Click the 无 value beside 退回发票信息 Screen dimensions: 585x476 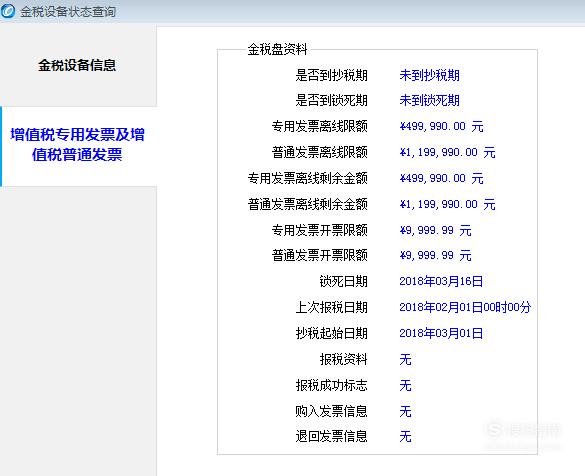[405, 436]
